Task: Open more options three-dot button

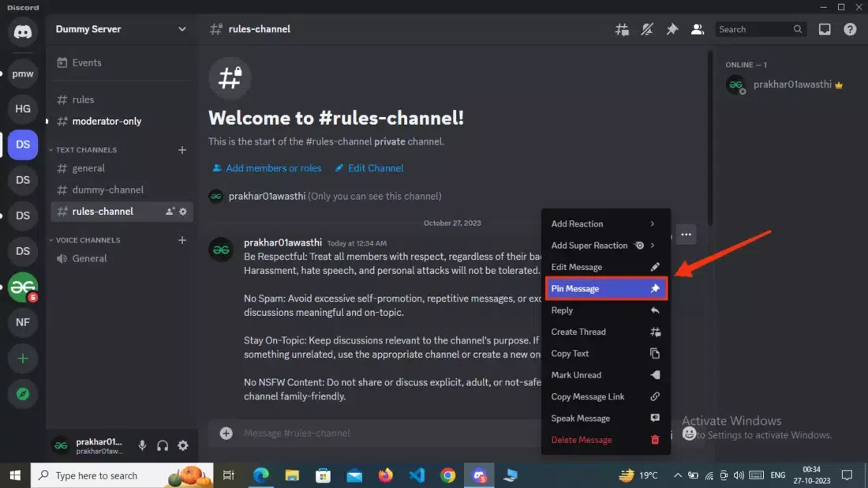Action: pyautogui.click(x=686, y=235)
